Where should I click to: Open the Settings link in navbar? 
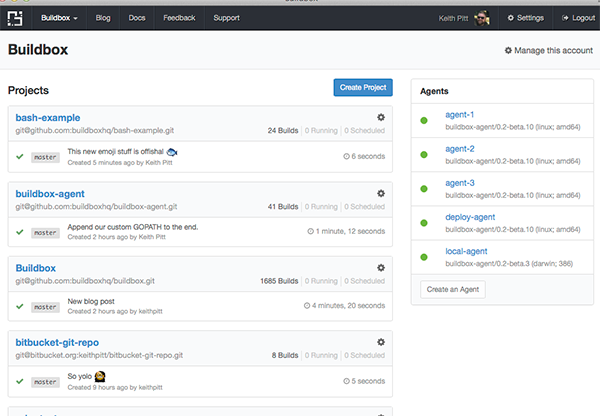click(526, 18)
